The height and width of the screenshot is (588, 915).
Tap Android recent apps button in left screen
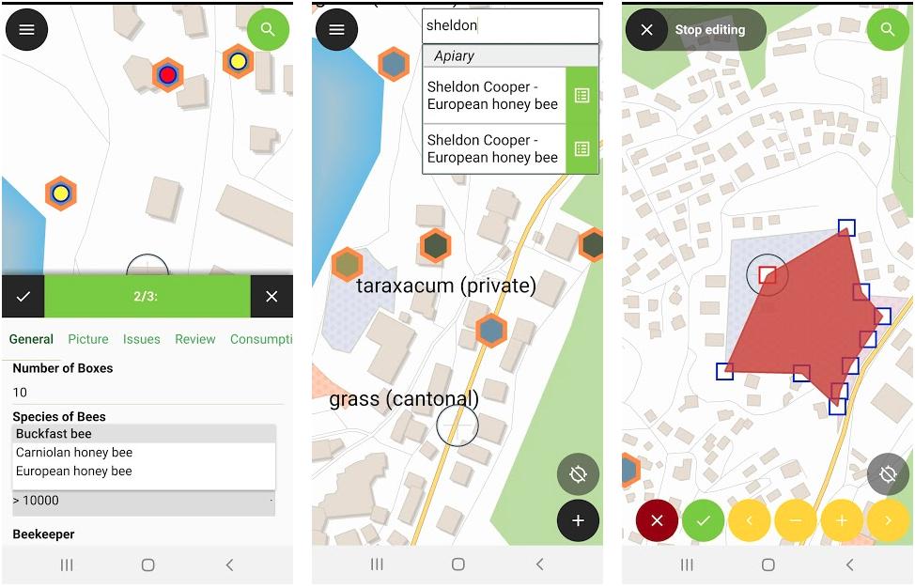[x=67, y=565]
